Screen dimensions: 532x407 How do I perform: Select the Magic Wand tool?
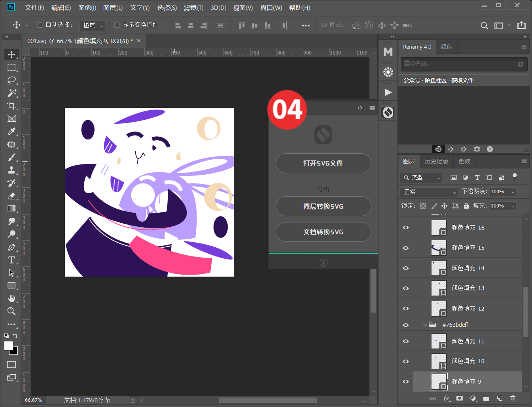pyautogui.click(x=11, y=93)
